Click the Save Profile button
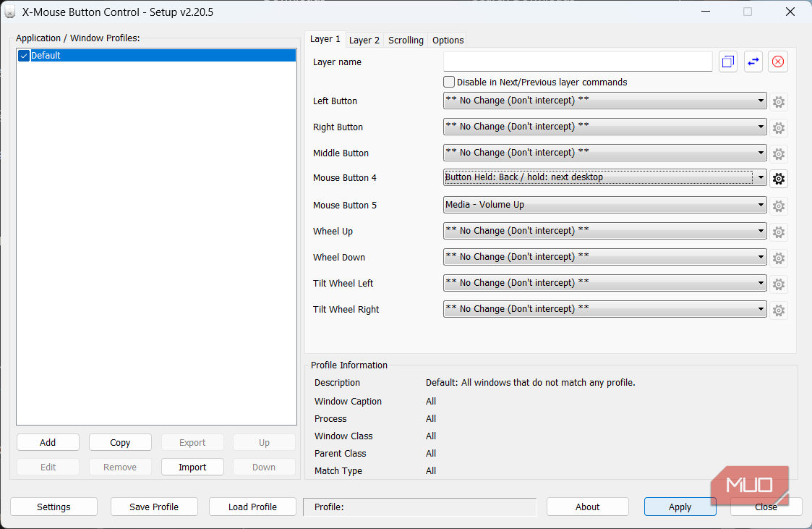 pos(154,507)
